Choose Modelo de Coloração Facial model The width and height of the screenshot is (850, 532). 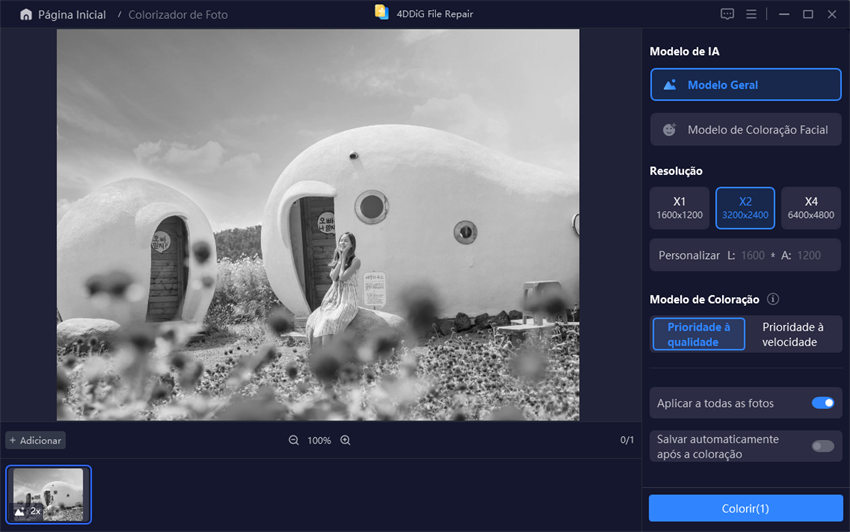point(745,130)
